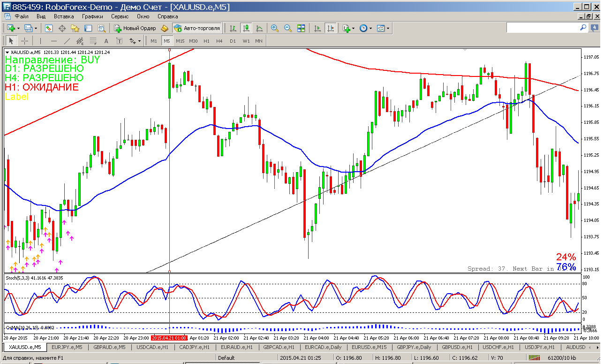Zoom in on the chart

pos(275,28)
